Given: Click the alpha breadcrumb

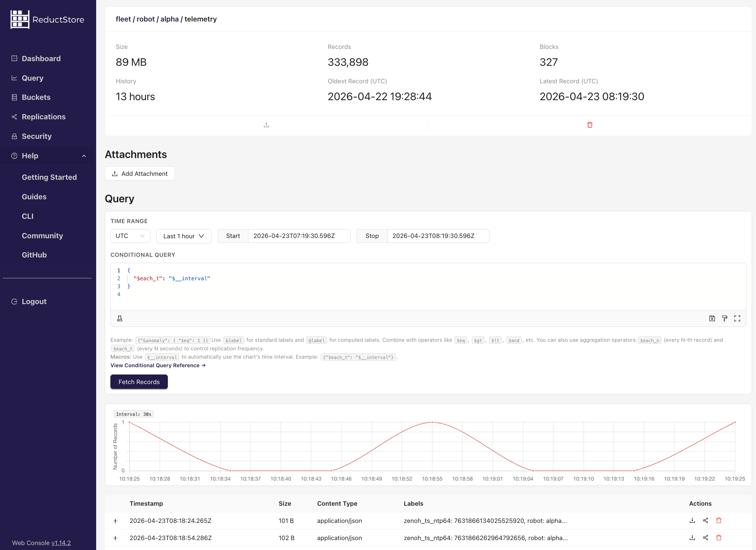Looking at the screenshot, I should point(170,19).
